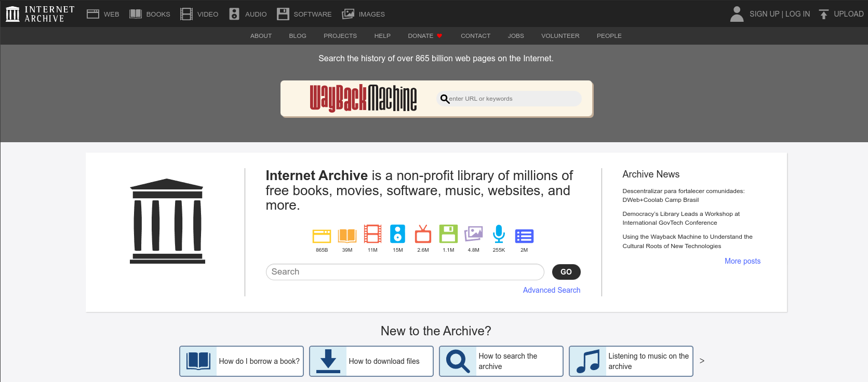Select the 255K microphone icon
The width and height of the screenshot is (868, 382).
(x=499, y=234)
